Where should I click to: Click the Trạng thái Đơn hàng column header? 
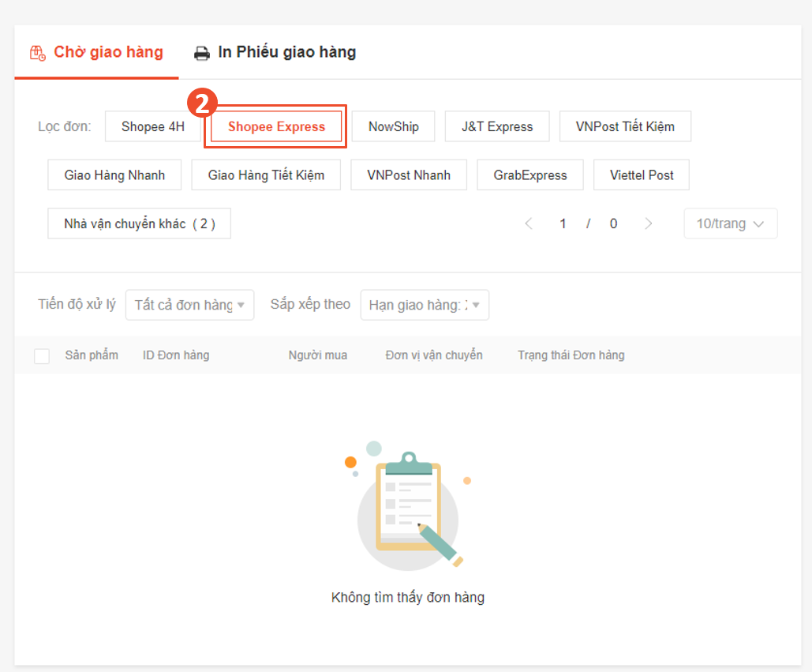coord(571,355)
